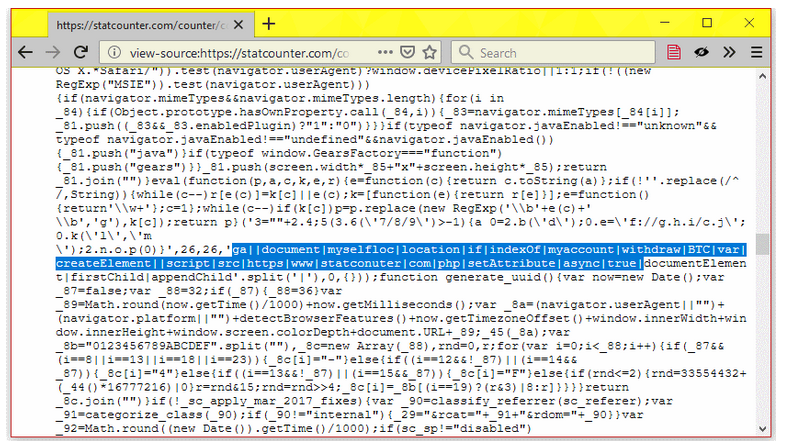Viewport: 787px width, 441px height.
Task: Open page actions three-dot menu
Action: [x=385, y=52]
